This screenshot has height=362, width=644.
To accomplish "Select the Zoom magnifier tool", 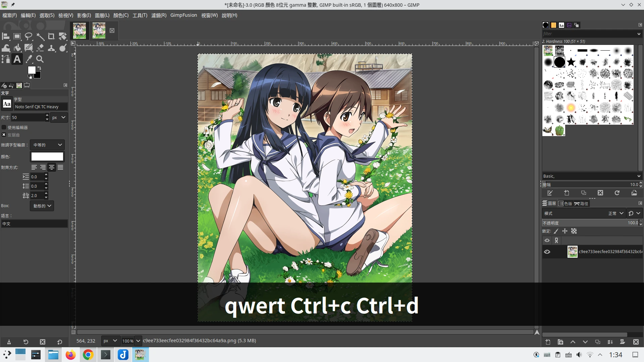I will pyautogui.click(x=40, y=59).
